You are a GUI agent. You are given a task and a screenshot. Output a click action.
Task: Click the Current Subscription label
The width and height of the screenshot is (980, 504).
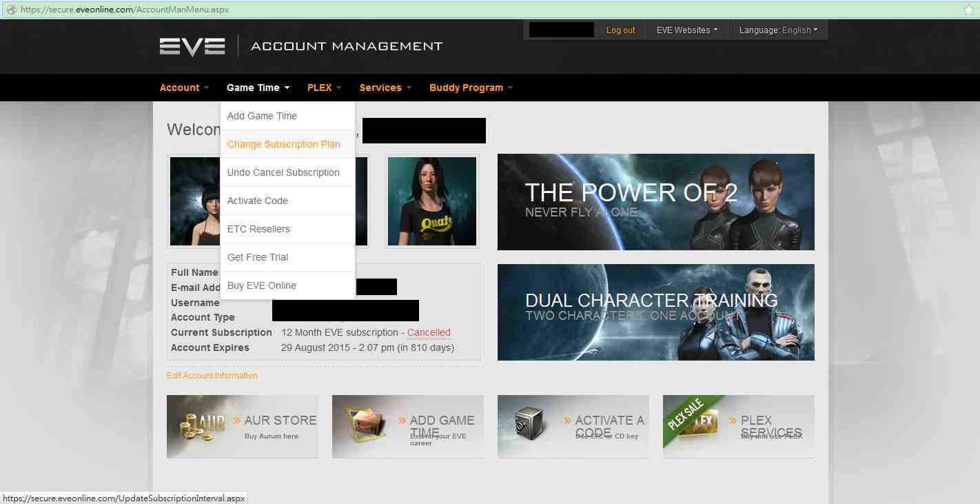pyautogui.click(x=221, y=332)
